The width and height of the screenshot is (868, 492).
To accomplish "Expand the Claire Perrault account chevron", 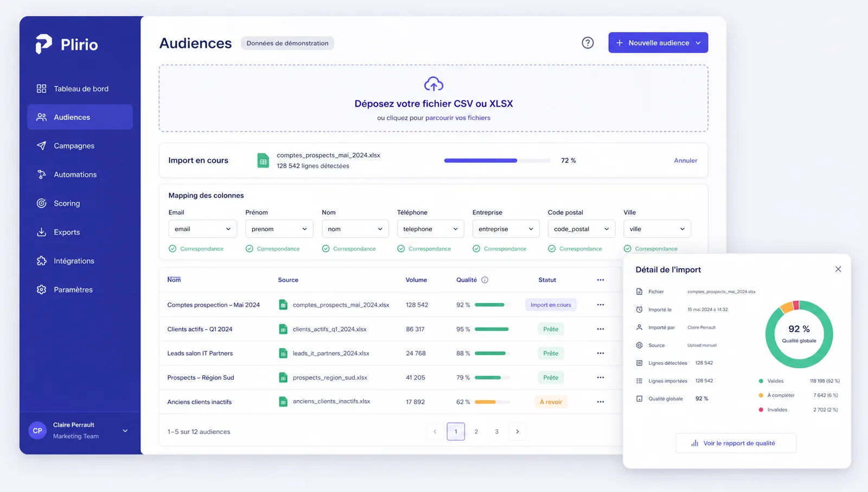I will (x=125, y=431).
